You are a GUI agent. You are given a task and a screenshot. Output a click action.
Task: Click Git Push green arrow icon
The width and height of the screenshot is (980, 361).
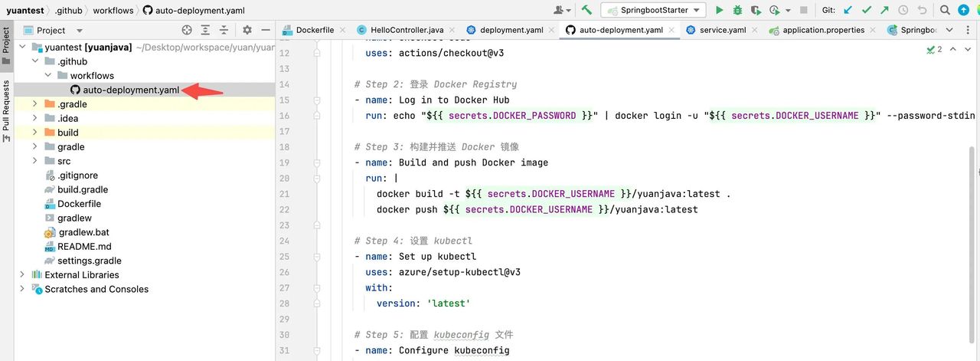(x=885, y=10)
